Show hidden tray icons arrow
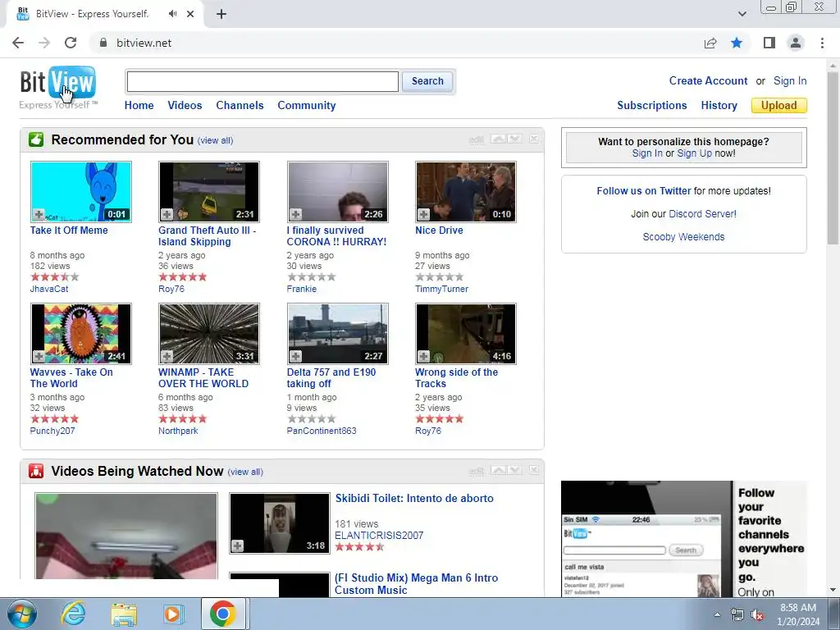The height and width of the screenshot is (630, 840). pyautogui.click(x=717, y=615)
